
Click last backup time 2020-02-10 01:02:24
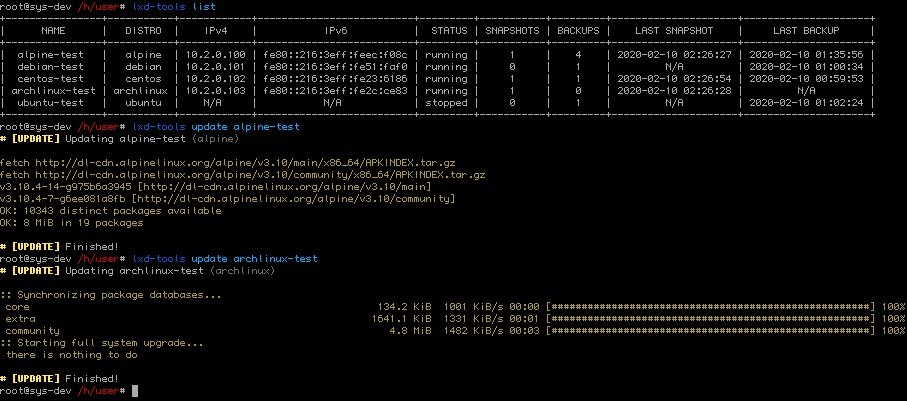806,103
